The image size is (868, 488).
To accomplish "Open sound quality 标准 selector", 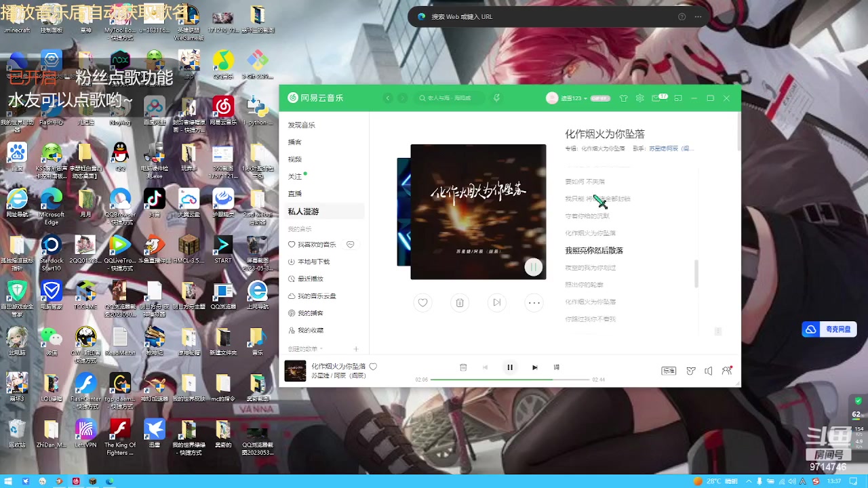I will [669, 371].
